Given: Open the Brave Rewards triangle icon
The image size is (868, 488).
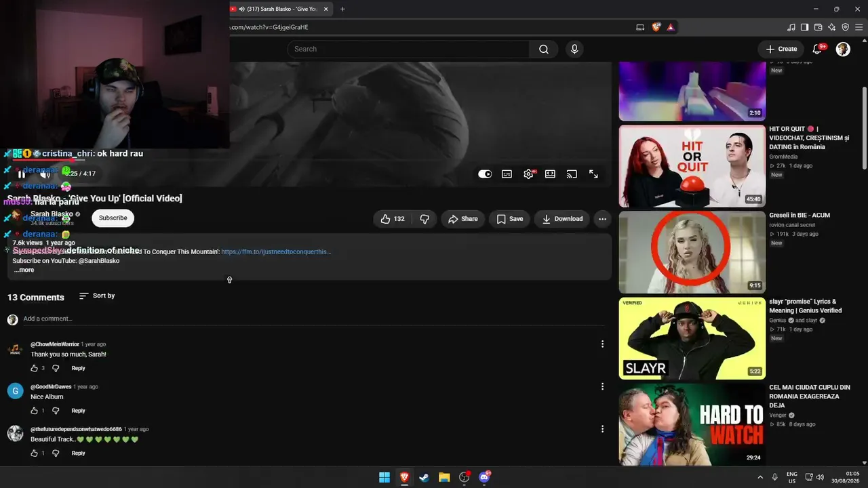Looking at the screenshot, I should (670, 27).
